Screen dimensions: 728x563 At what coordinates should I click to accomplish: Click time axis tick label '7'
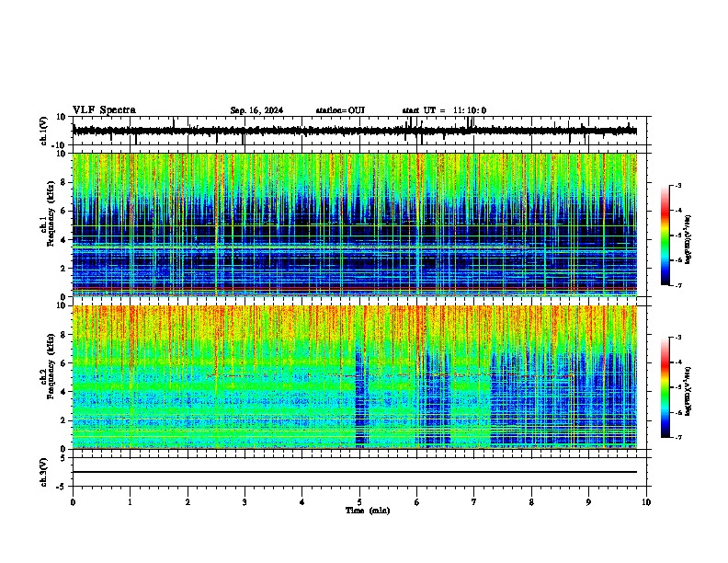tap(474, 502)
